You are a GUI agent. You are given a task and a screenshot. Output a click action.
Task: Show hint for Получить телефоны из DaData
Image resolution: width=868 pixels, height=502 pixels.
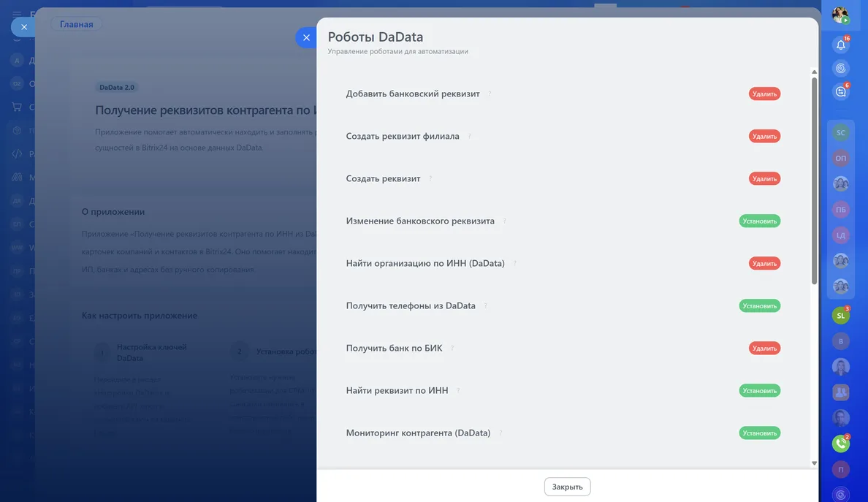485,305
